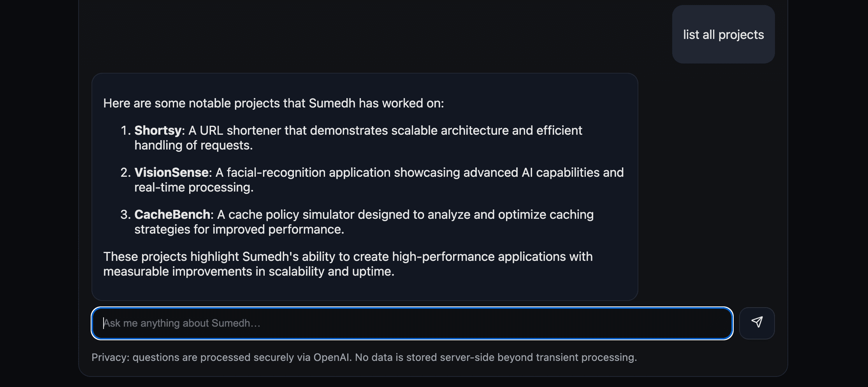Click the 'These projects highlight Sumedh's ability' paragraph

click(x=348, y=257)
